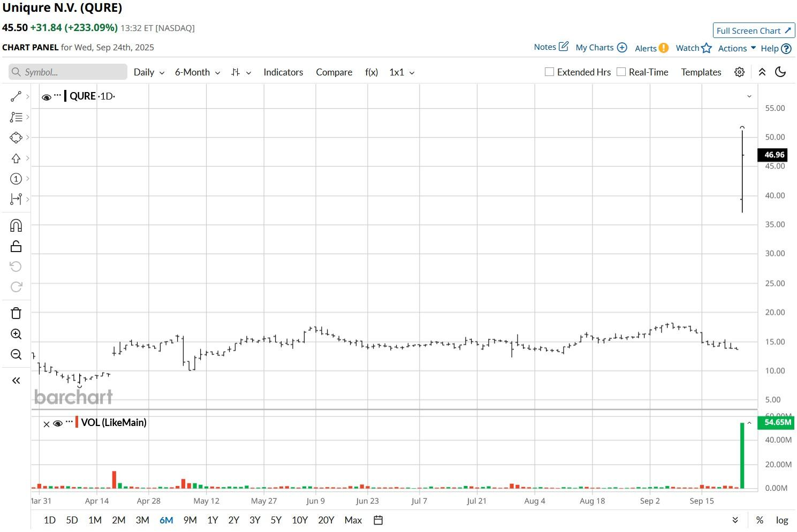
Task: Delete drawings with the trash icon
Action: (x=16, y=313)
